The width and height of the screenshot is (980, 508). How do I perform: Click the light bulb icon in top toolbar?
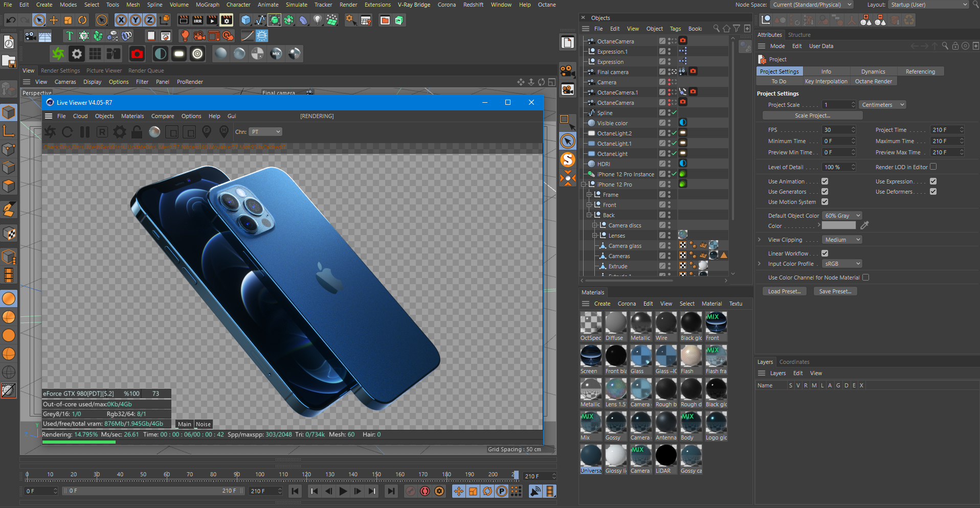click(318, 20)
